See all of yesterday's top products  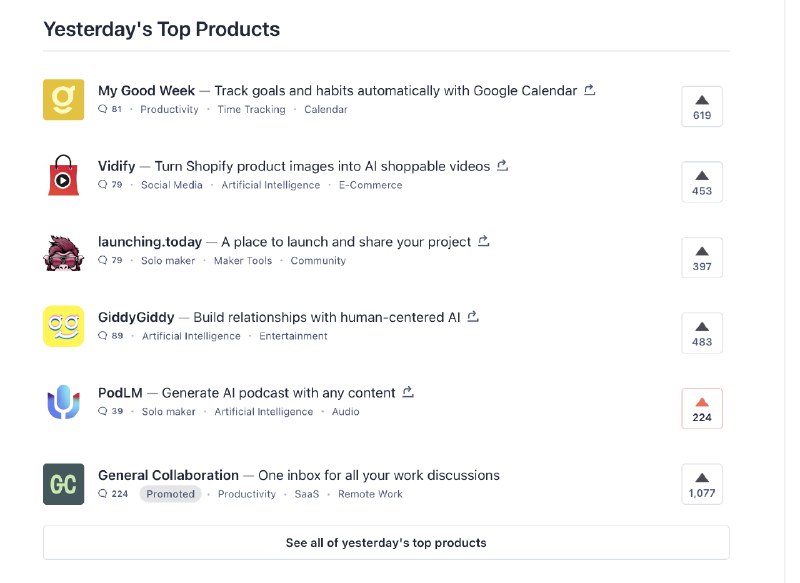[x=386, y=543]
